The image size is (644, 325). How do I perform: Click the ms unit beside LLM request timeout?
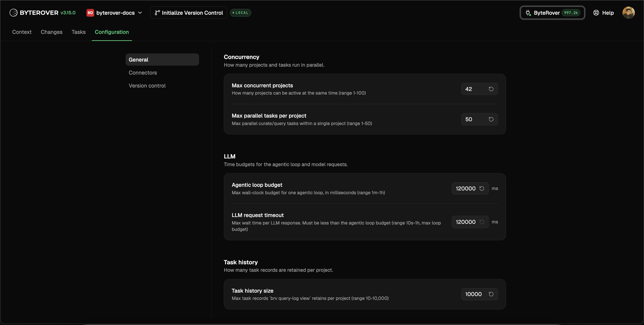(495, 222)
